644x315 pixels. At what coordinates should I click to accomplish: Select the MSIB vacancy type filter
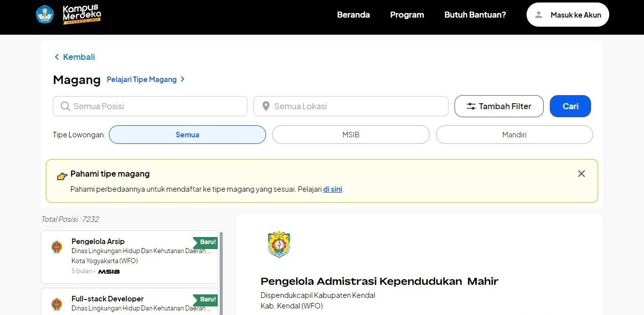[x=351, y=135]
